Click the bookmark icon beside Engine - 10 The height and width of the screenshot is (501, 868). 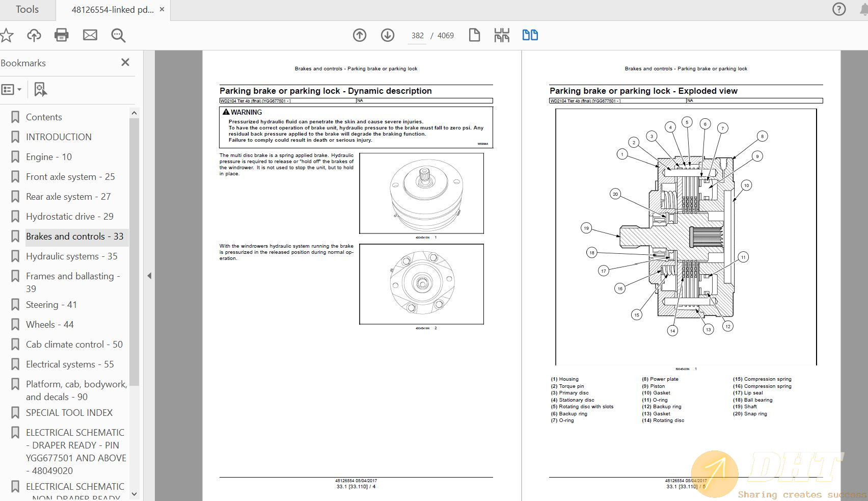pyautogui.click(x=15, y=157)
